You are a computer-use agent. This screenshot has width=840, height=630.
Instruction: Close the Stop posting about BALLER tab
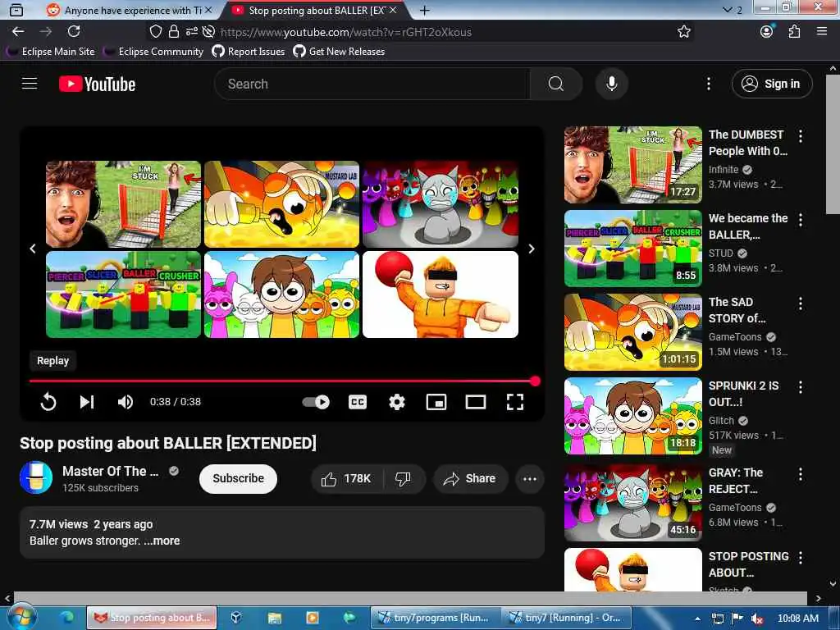393,10
